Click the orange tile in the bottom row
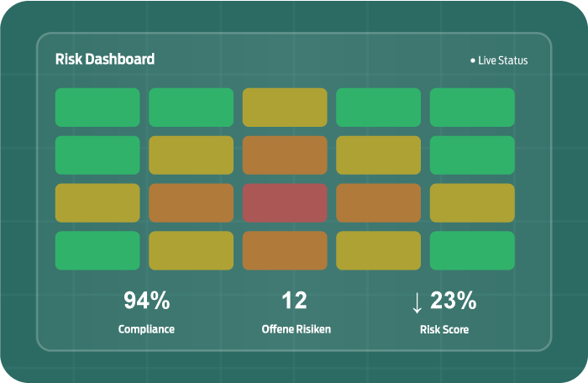The image size is (588, 383). [285, 250]
